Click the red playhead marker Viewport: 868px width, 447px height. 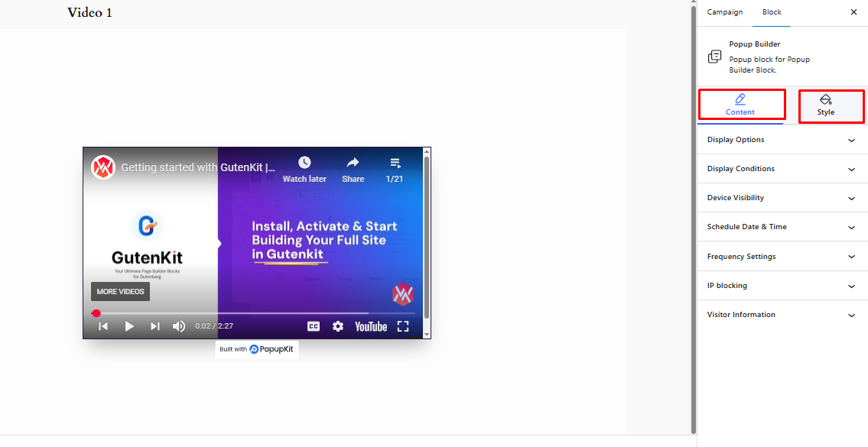(96, 313)
